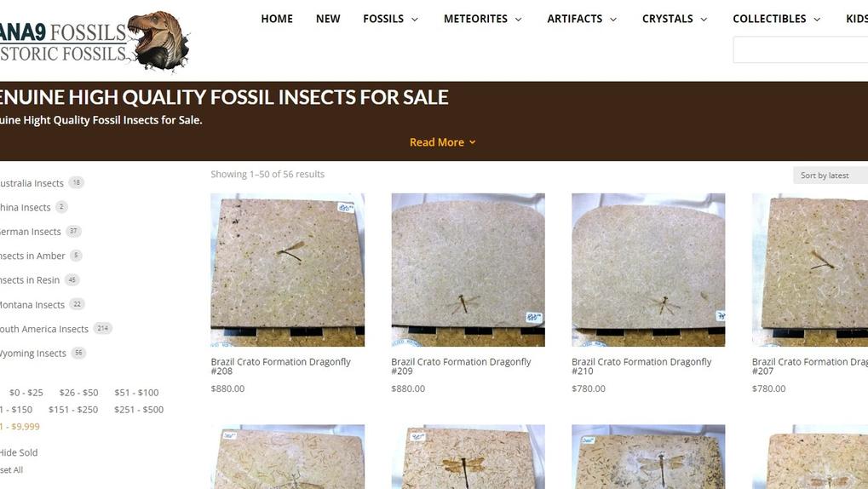This screenshot has width=868, height=489.
Task: Open Brazil Crato Formation Dragonfly #210 title link
Action: click(x=641, y=366)
